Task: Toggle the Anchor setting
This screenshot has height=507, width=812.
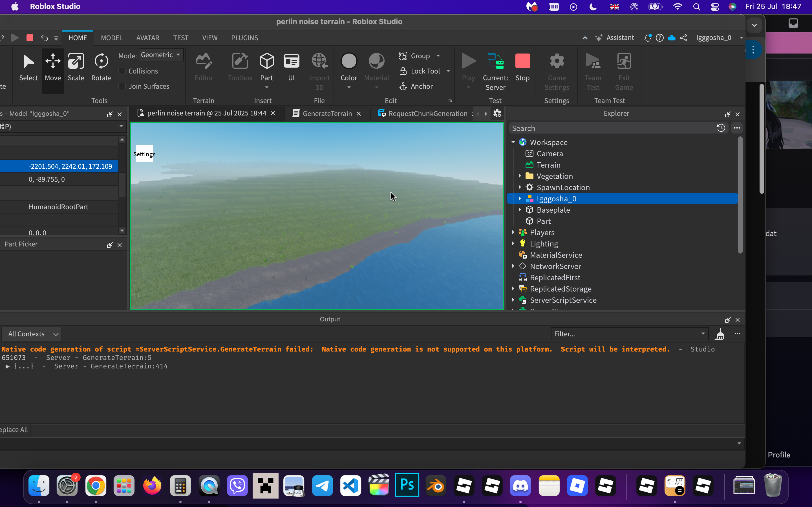Action: tap(416, 86)
